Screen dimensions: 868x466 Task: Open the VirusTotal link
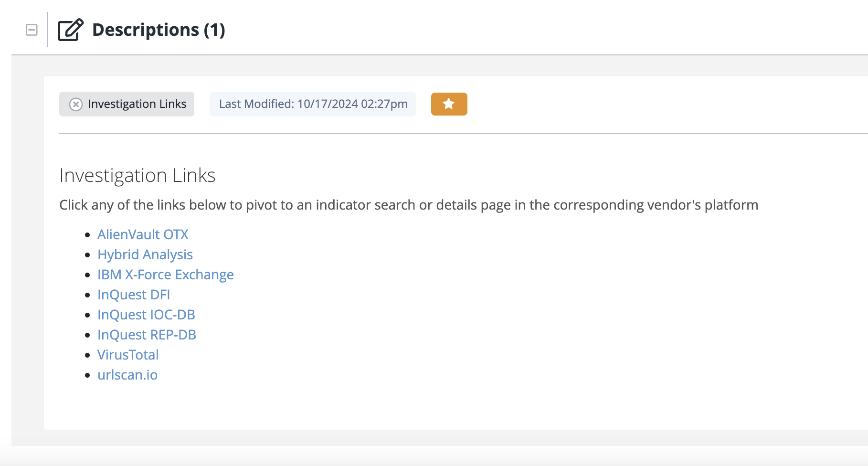click(x=128, y=355)
